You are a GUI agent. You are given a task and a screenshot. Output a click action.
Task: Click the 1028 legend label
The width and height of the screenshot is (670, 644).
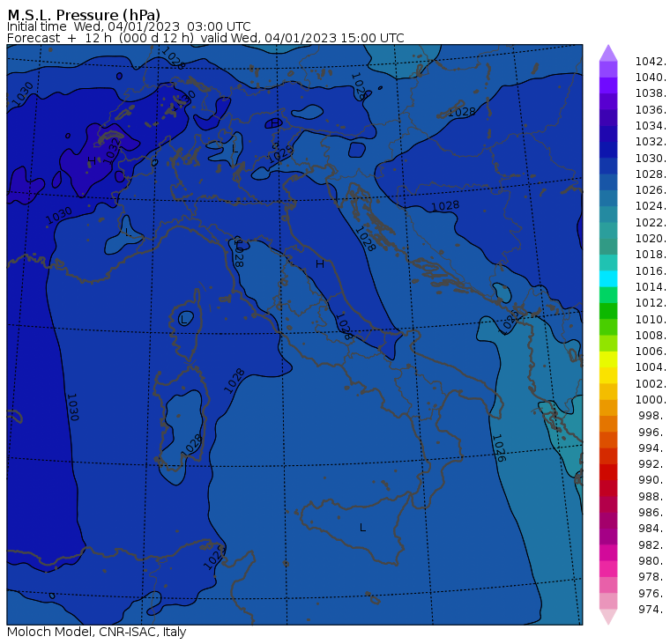coord(651,174)
